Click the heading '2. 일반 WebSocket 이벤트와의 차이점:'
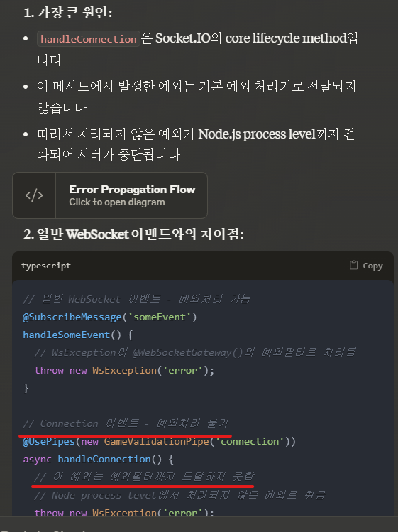The image size is (398, 532). coord(133,234)
